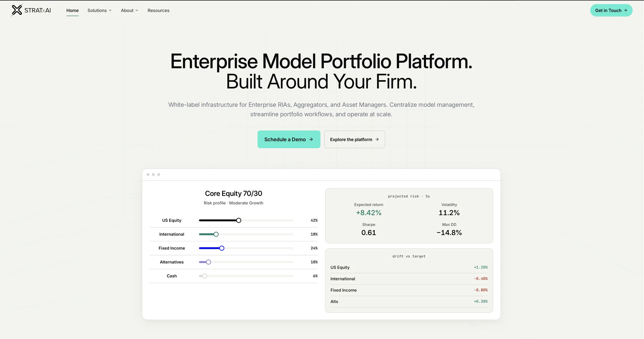Expand the About dropdown chevron
This screenshot has width=644, height=339.
137,10
